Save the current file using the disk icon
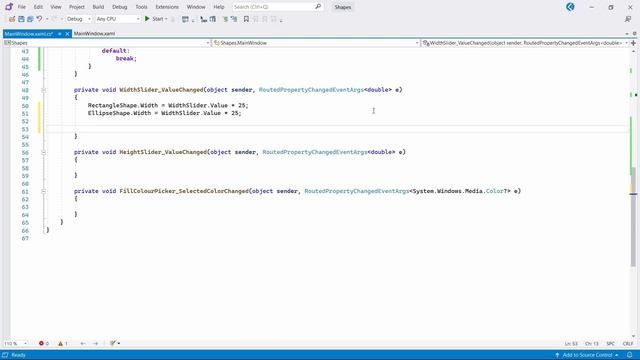 pos(21,19)
